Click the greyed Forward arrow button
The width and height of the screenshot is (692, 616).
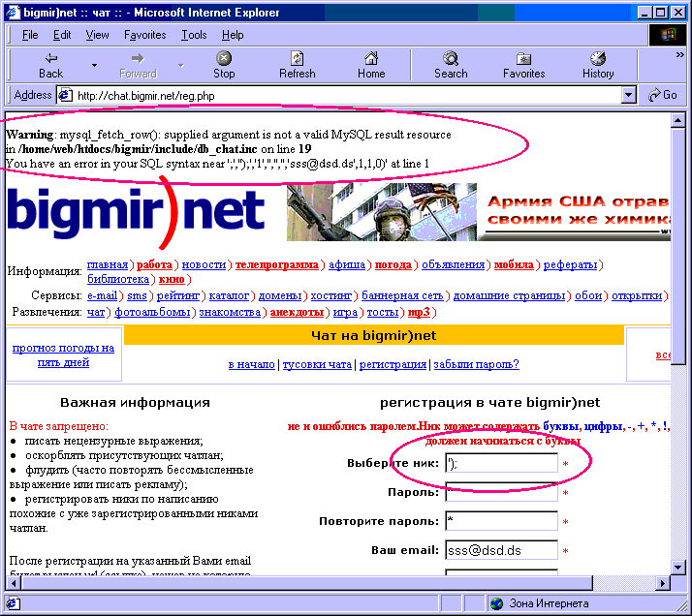pyautogui.click(x=139, y=65)
